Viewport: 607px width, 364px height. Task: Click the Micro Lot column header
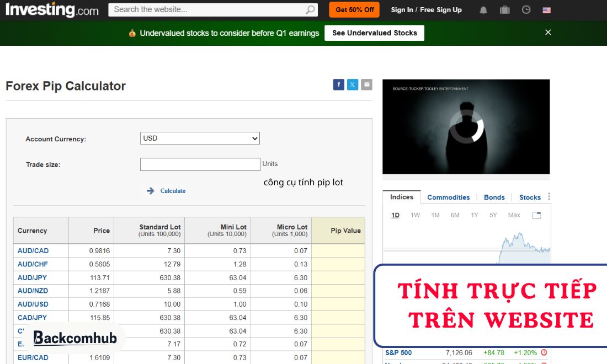coord(281,231)
